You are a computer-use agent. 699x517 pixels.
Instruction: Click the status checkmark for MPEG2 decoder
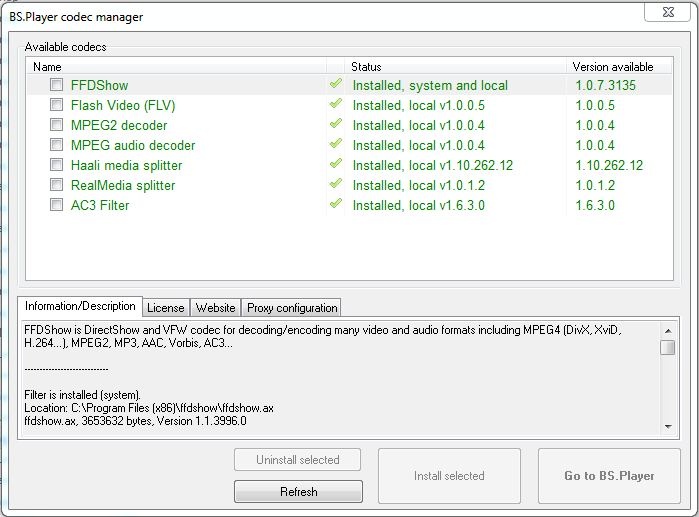336,124
